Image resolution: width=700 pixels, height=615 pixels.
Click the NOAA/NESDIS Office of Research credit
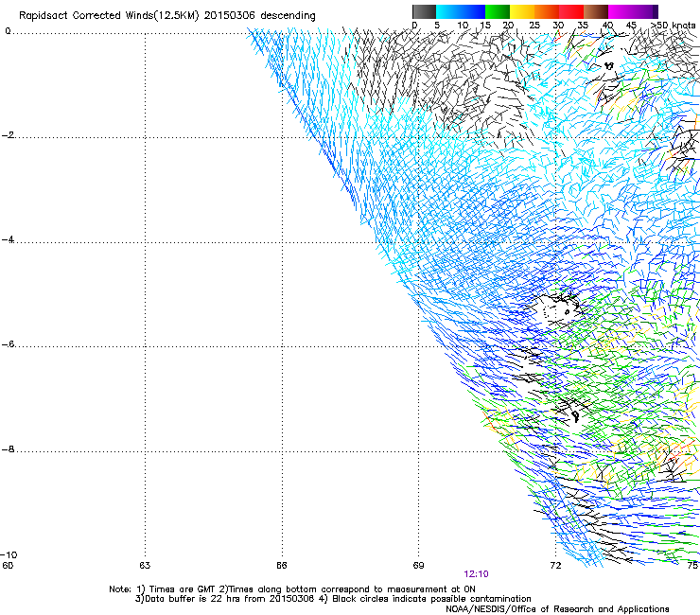coord(557,609)
